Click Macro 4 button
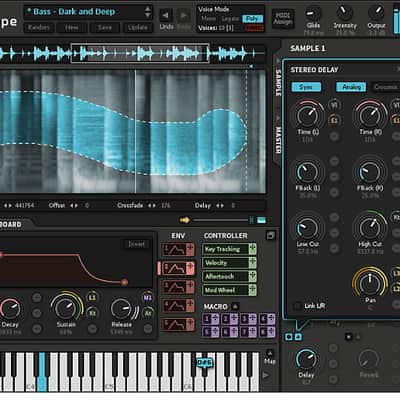The width and height of the screenshot is (400, 400). click(x=267, y=319)
